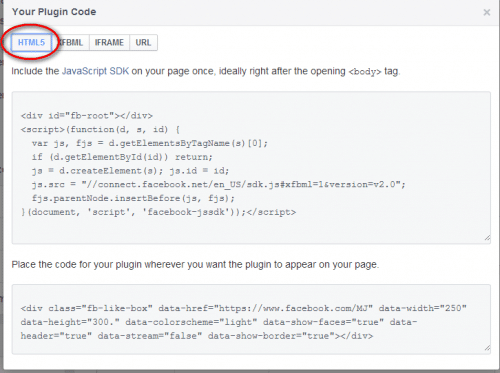Click the 'var js, fjs' code line
The image size is (500, 373).
point(150,143)
